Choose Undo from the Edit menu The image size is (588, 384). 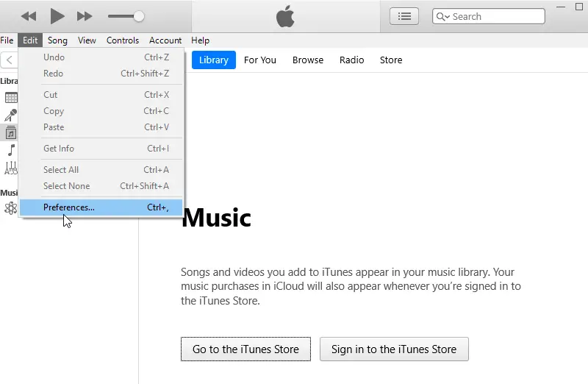click(101, 57)
